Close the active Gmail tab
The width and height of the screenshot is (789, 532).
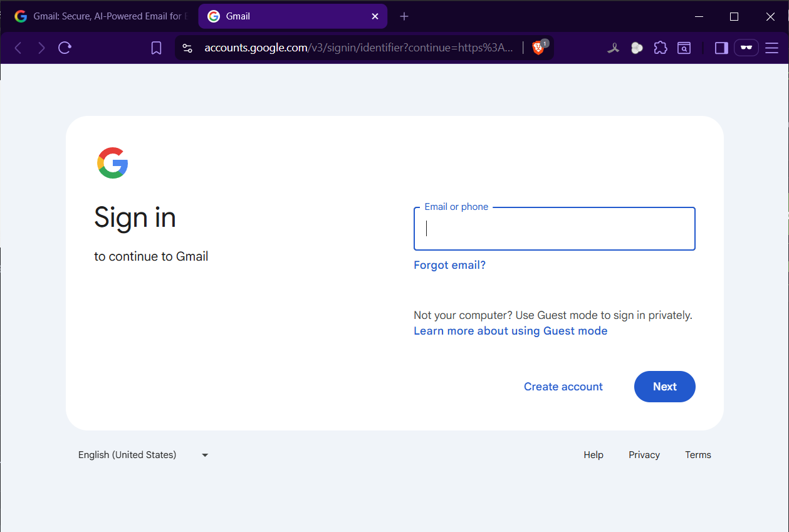pyautogui.click(x=375, y=16)
